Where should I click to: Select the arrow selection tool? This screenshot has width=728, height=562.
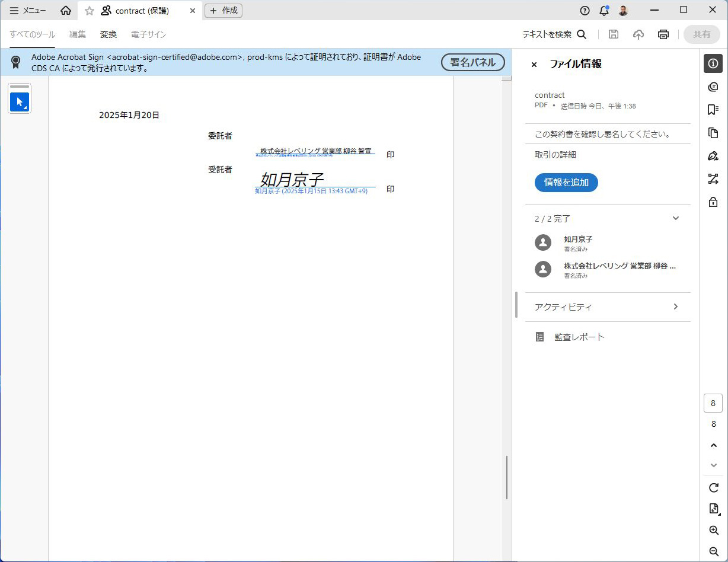[x=20, y=102]
